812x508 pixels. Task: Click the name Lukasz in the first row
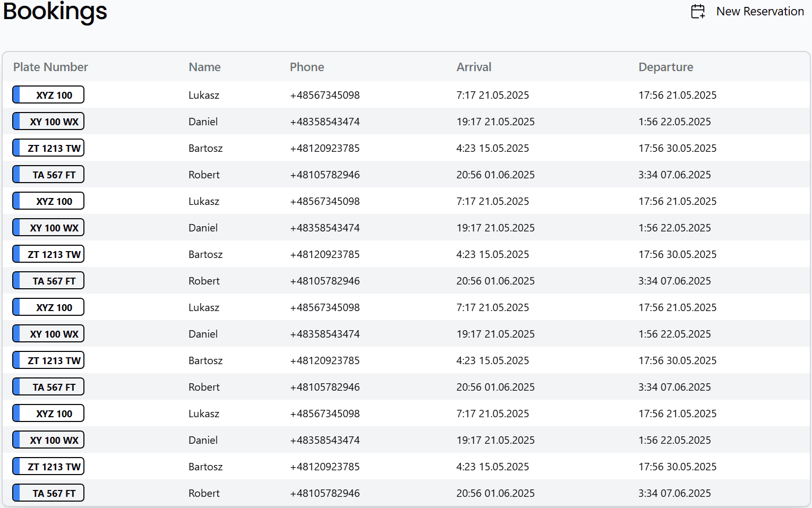[x=204, y=95]
